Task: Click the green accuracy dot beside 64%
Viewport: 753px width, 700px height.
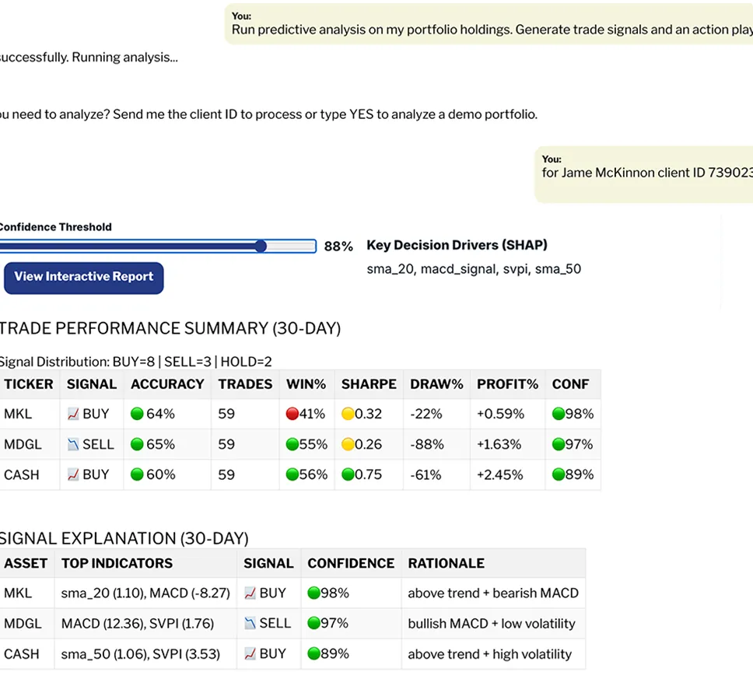Action: pyautogui.click(x=137, y=414)
